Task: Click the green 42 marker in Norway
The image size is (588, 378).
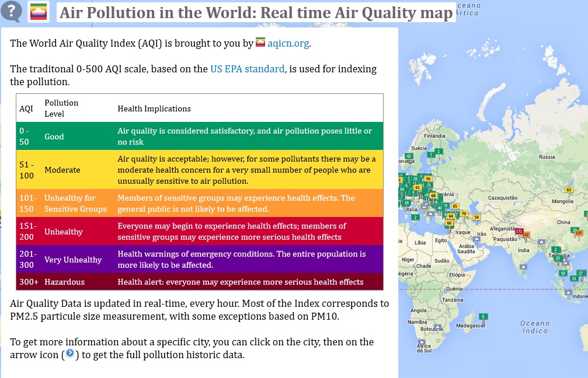Action: pos(409,156)
